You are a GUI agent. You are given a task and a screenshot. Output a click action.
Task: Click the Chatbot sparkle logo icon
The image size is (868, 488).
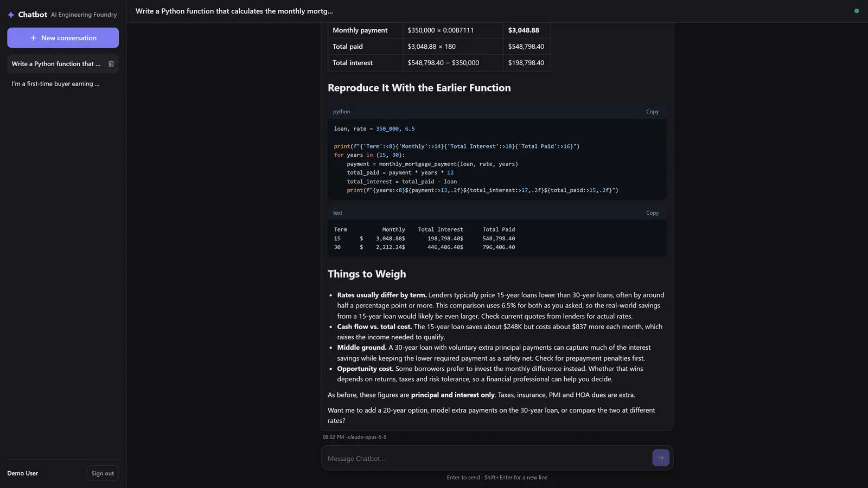(11, 15)
